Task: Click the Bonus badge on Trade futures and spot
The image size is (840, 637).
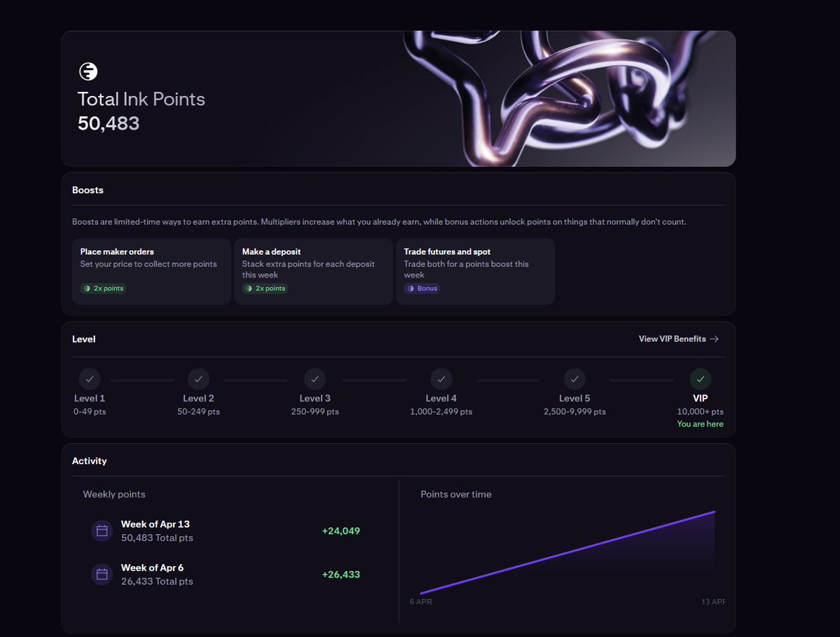Action: tap(422, 288)
